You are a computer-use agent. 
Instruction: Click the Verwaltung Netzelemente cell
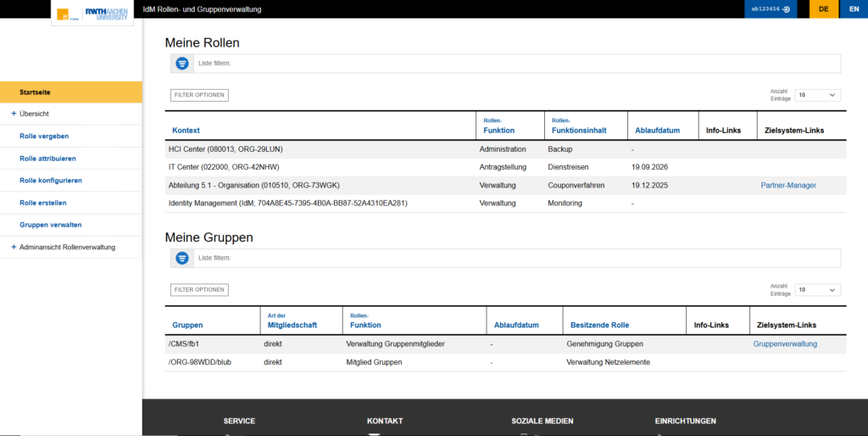608,362
